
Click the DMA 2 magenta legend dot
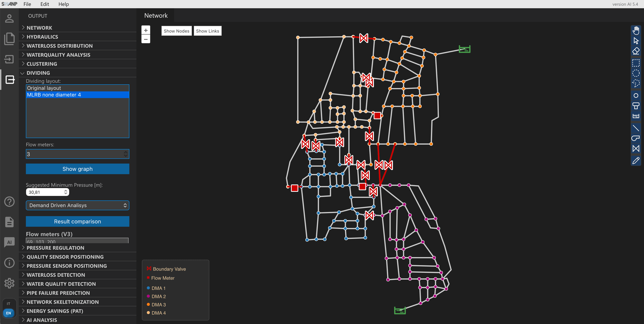click(148, 296)
